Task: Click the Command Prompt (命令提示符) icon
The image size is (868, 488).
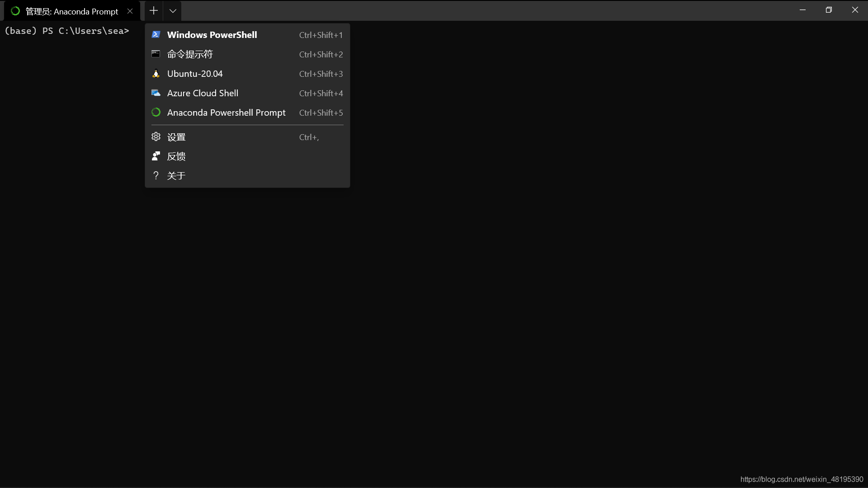Action: [156, 54]
